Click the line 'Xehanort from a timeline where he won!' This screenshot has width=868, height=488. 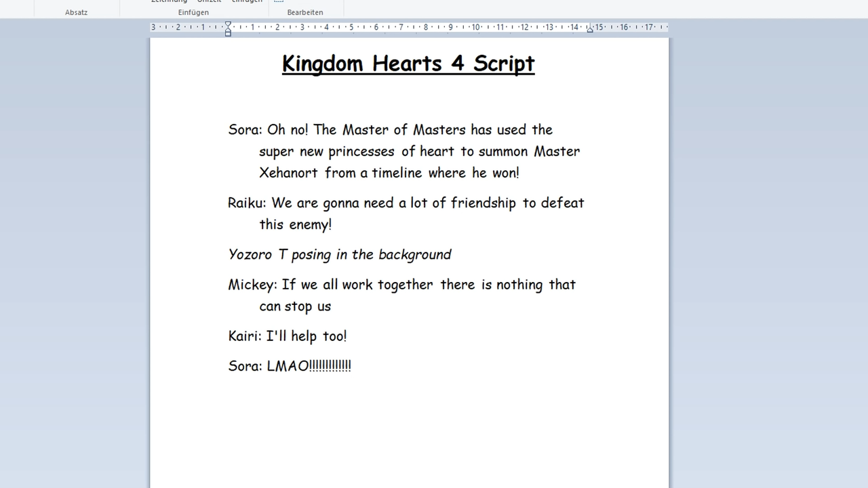tap(389, 173)
